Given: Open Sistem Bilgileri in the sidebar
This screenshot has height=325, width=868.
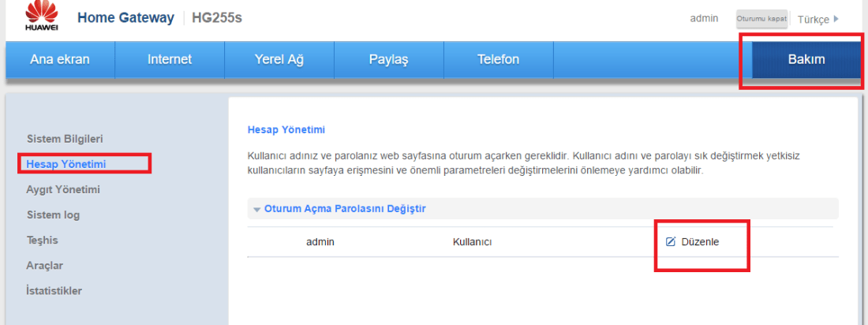Looking at the screenshot, I should [x=65, y=139].
